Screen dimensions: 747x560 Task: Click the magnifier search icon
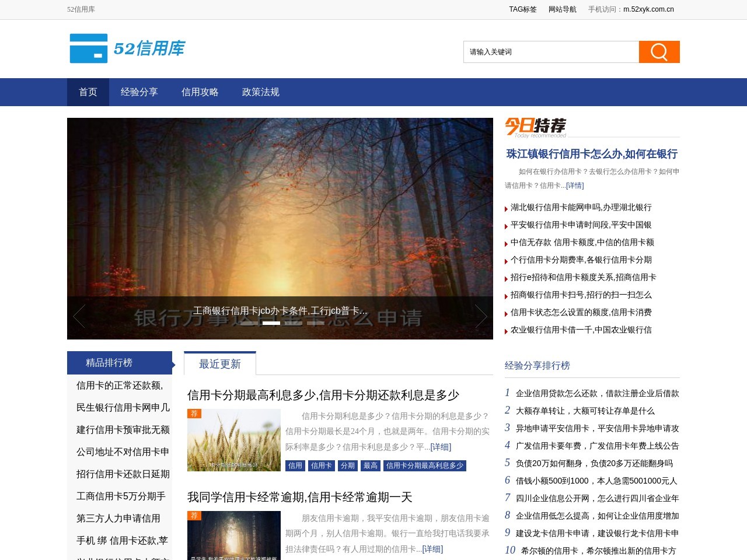point(659,51)
